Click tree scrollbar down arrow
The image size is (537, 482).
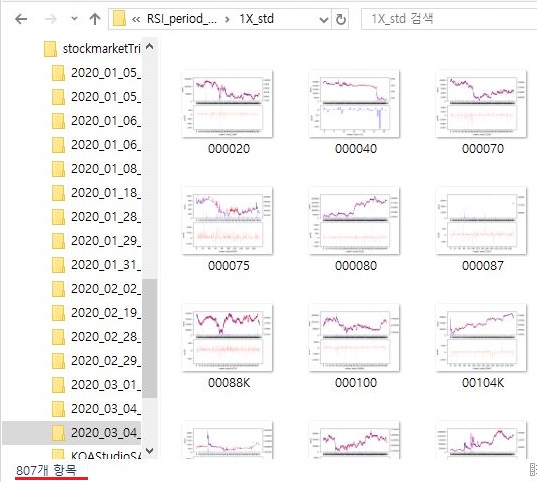150,450
